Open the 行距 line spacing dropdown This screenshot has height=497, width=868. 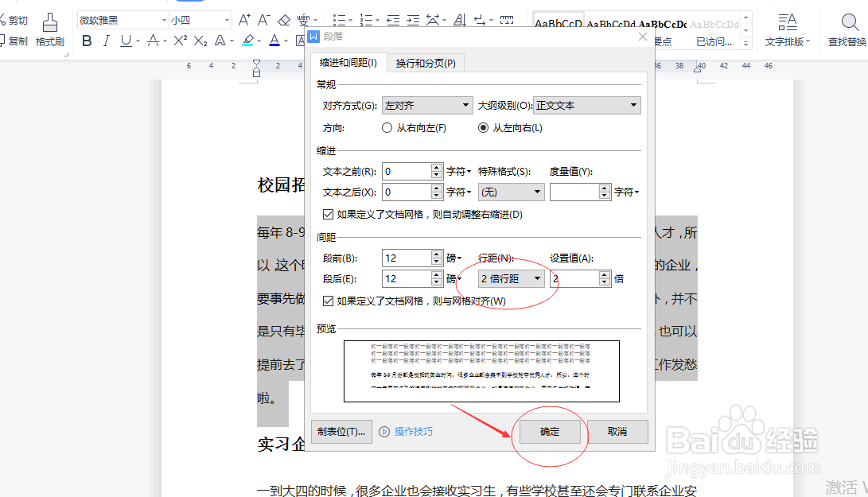coord(511,278)
